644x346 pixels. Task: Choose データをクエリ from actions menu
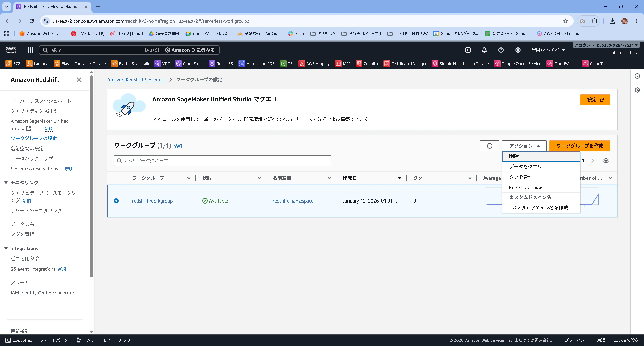point(541,167)
